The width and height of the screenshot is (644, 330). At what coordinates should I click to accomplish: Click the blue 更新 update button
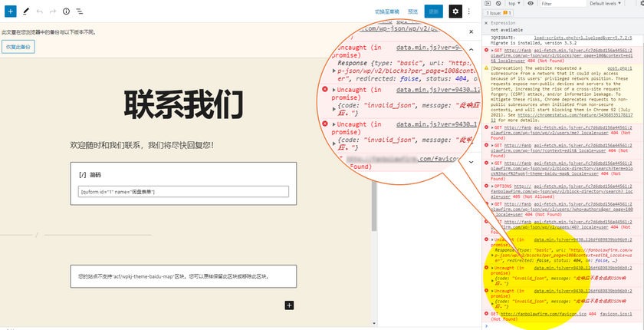[x=434, y=12]
